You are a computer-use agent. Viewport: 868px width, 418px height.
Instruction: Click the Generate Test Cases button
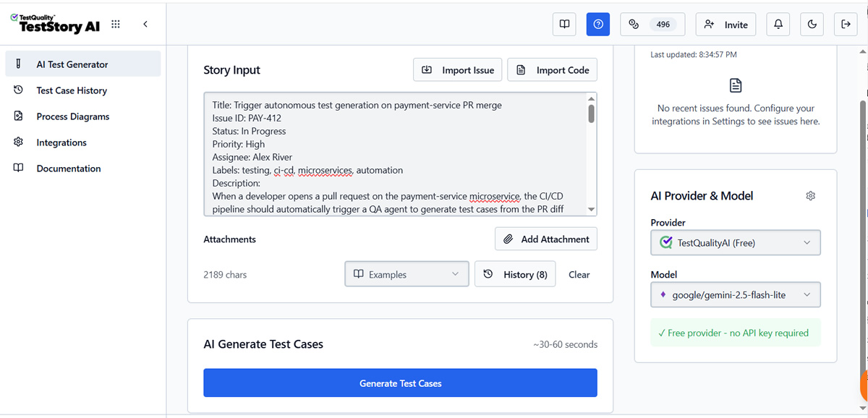click(x=400, y=383)
